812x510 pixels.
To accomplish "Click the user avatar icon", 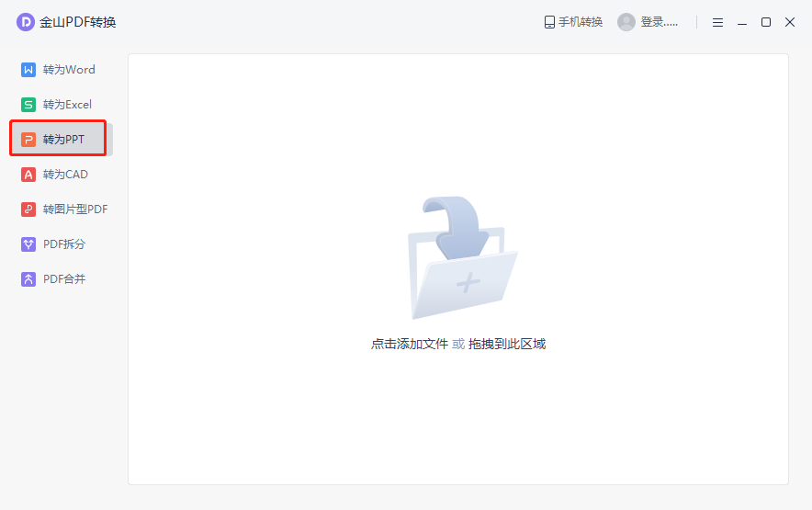I will pos(626,22).
